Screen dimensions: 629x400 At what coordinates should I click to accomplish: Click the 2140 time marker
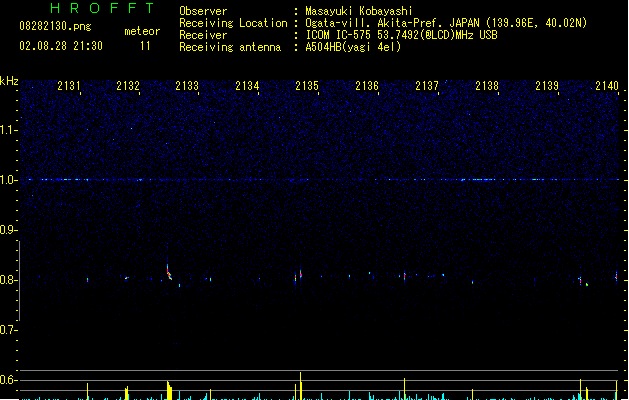click(x=607, y=86)
